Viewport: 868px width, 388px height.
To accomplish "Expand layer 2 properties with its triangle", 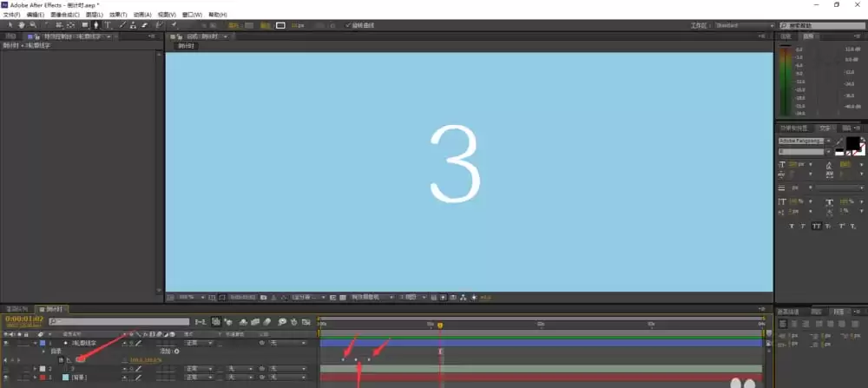I will (36, 369).
